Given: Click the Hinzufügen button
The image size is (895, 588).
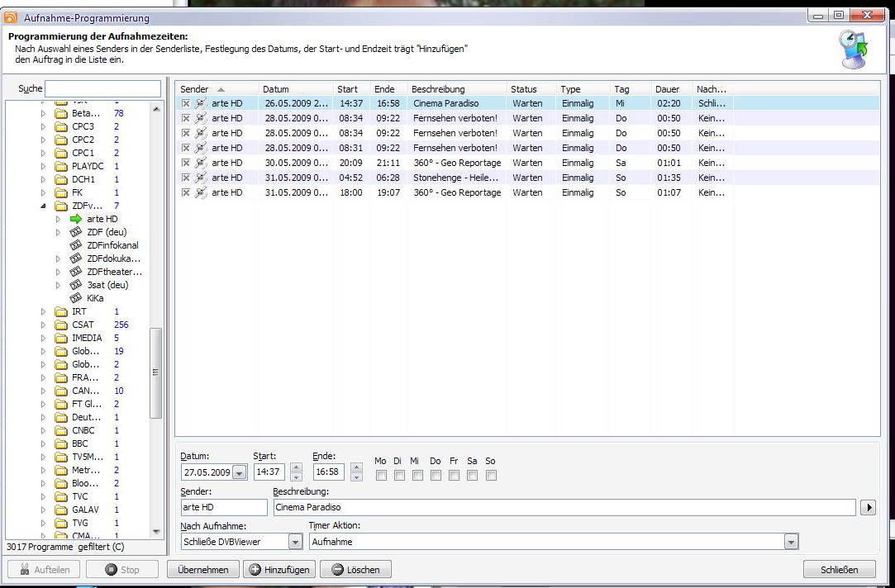Looking at the screenshot, I should tap(279, 570).
